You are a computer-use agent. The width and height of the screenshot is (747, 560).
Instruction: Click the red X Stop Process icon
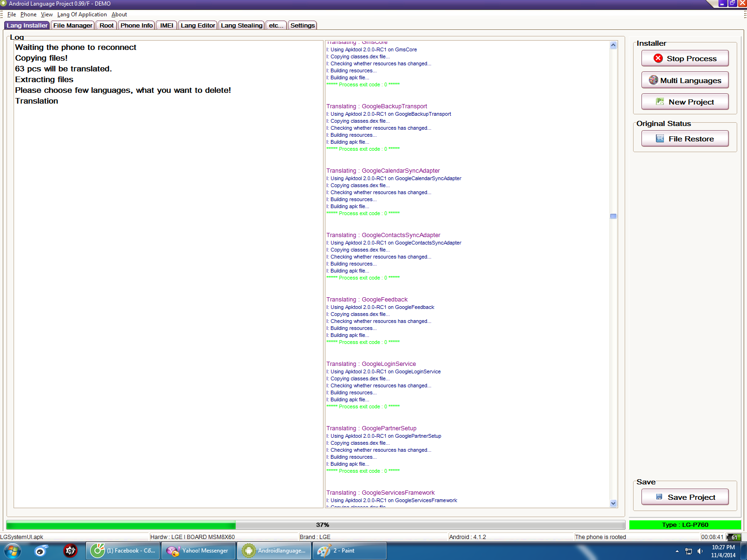[658, 58]
